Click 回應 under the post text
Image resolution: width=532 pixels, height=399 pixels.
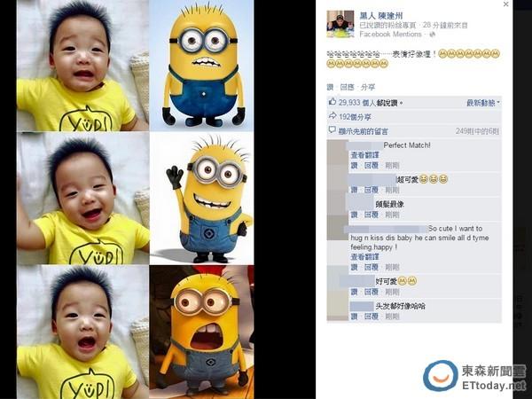[347, 87]
